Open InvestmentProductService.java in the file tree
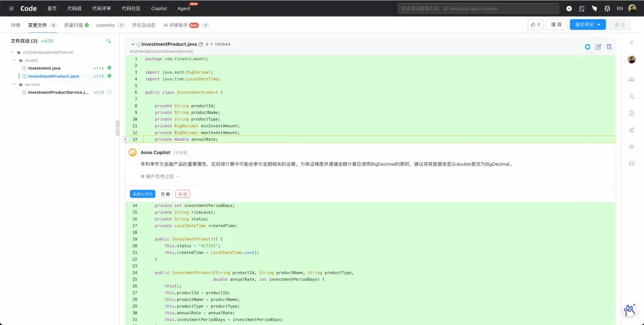644x325 pixels. 58,92
